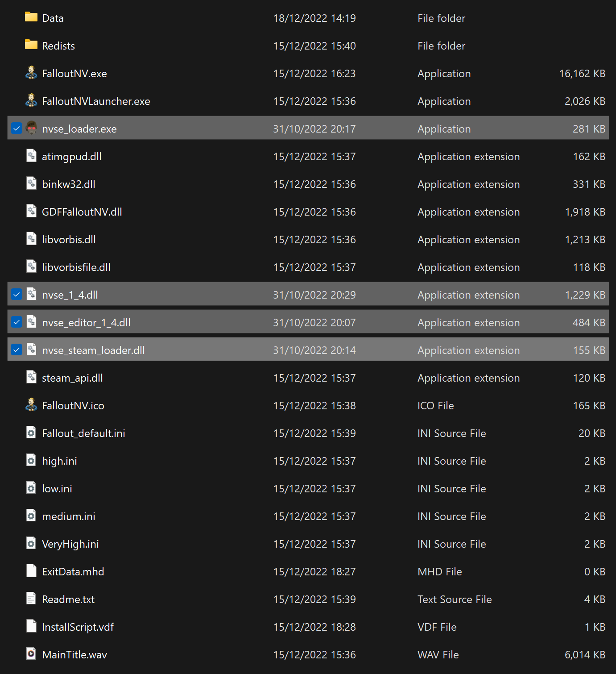The width and height of the screenshot is (616, 674).
Task: Click the ICO File type label
Action: (x=435, y=406)
